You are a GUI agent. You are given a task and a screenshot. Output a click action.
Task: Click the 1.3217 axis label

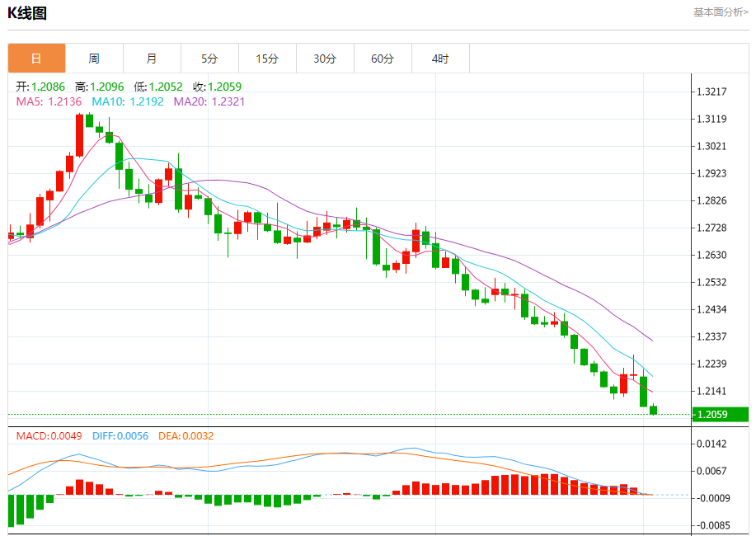(711, 92)
